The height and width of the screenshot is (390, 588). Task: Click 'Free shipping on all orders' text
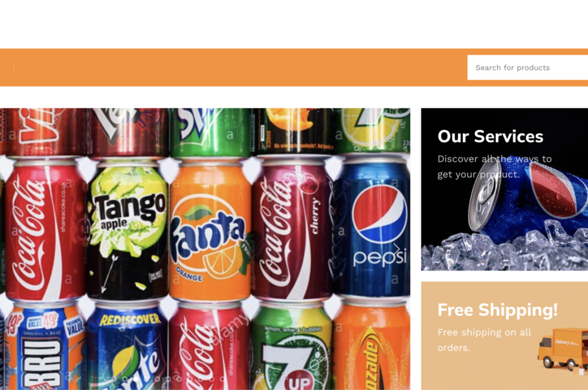click(x=484, y=340)
